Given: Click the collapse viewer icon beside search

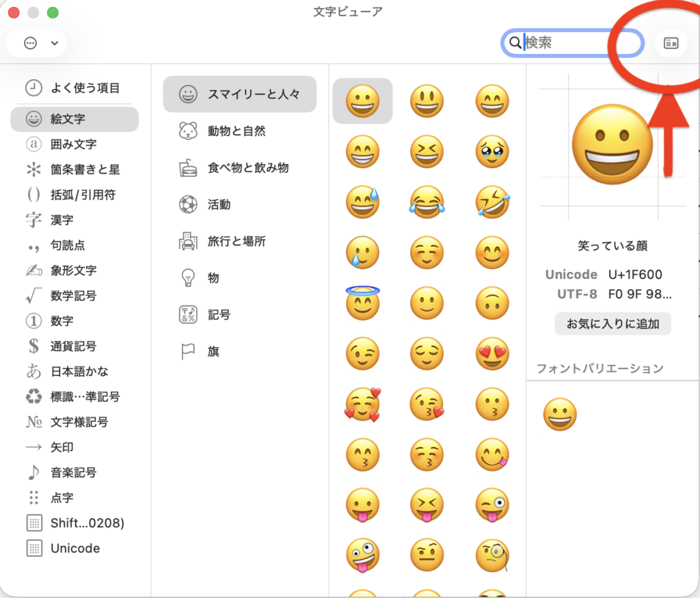Looking at the screenshot, I should point(671,43).
